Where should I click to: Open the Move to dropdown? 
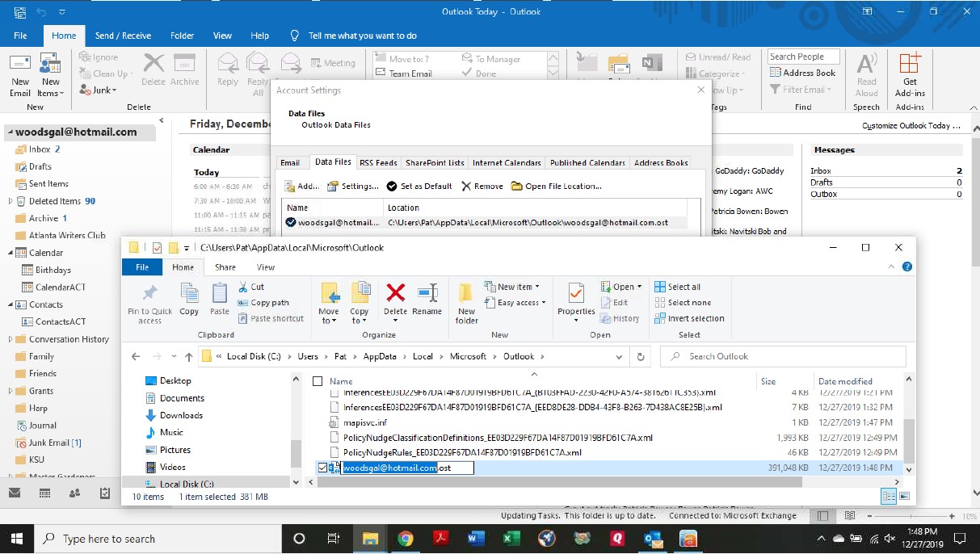click(x=329, y=321)
